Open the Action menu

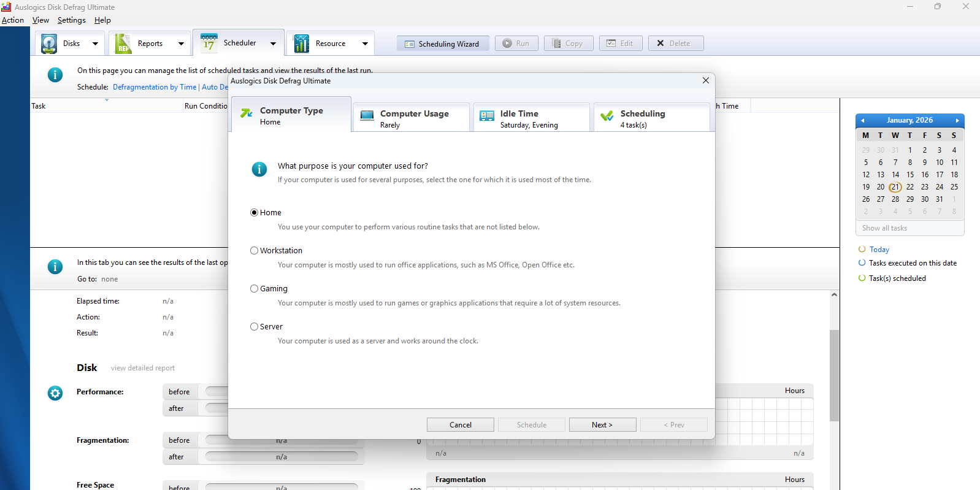click(x=13, y=20)
